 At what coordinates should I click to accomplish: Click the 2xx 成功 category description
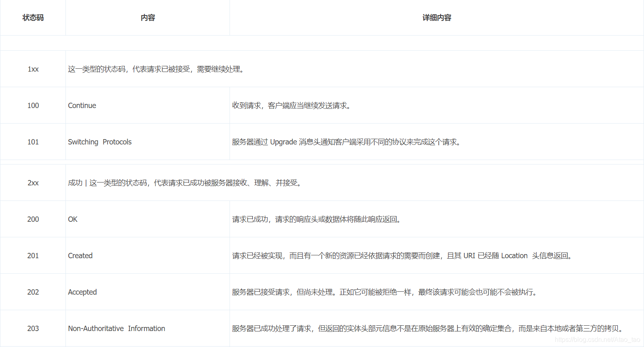point(186,183)
